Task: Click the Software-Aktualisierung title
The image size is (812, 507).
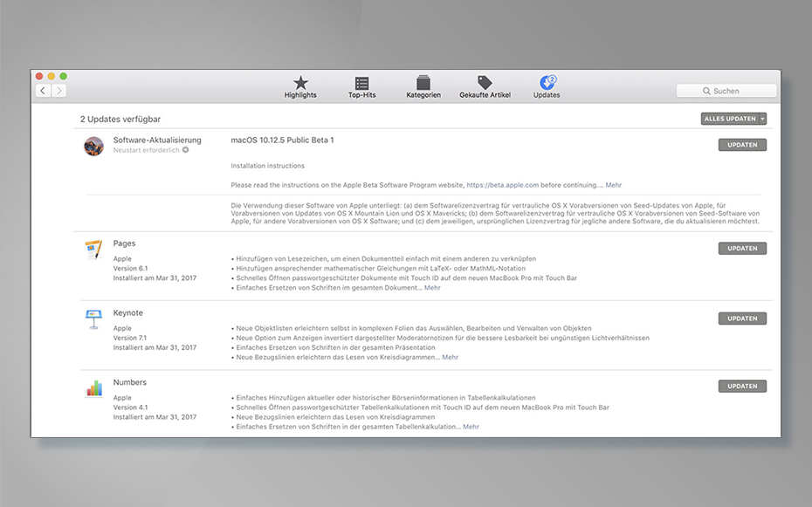Action: tap(157, 140)
